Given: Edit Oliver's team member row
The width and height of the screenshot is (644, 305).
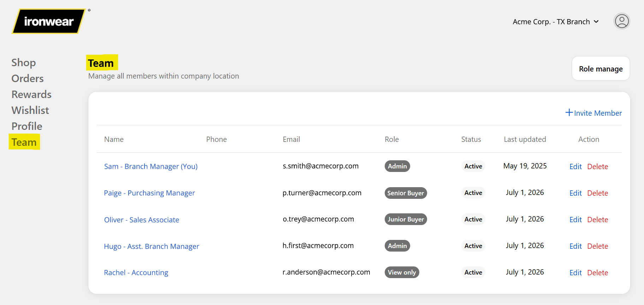Looking at the screenshot, I should (x=575, y=219).
